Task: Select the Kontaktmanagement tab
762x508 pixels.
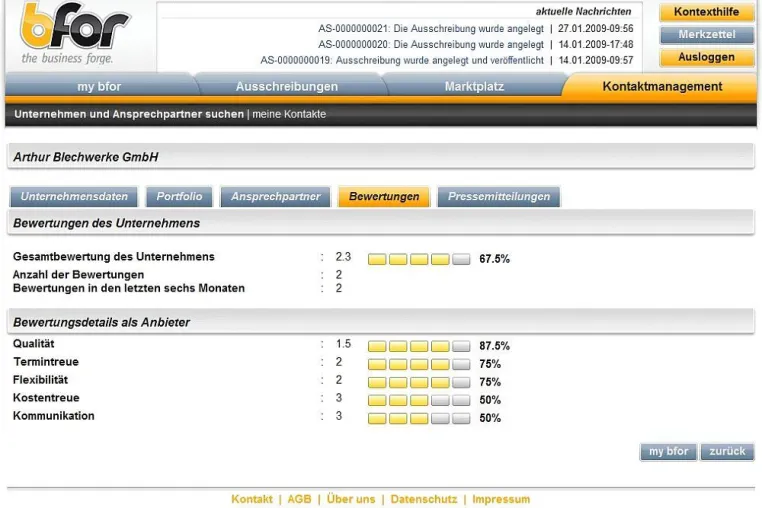Action: coord(662,86)
